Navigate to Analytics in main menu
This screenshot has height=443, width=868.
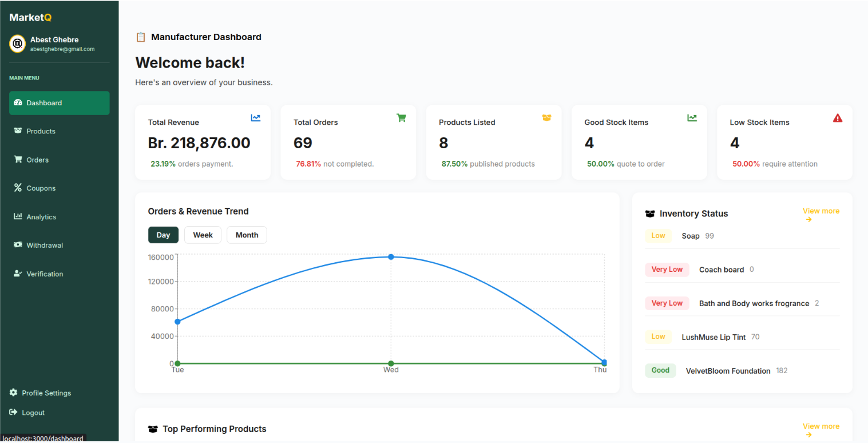41,217
